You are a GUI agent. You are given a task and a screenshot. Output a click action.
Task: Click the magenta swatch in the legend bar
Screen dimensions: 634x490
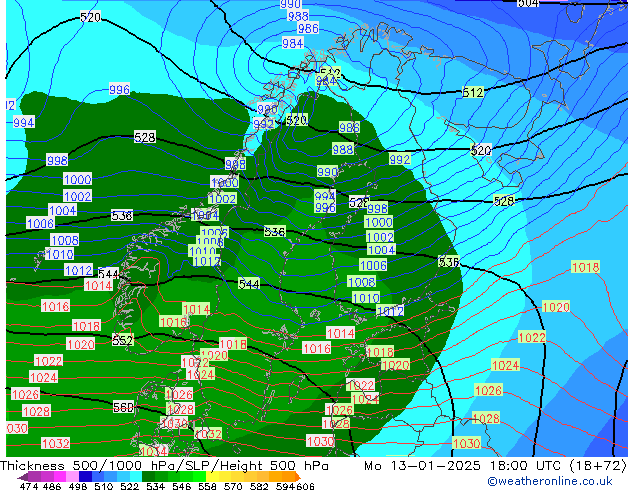60,476
